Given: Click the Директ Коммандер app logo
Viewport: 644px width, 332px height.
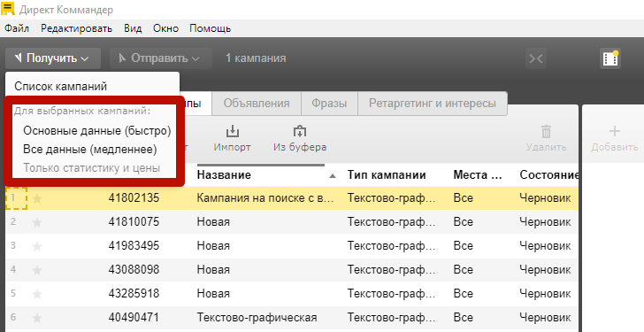Looking at the screenshot, I should pos(8,9).
